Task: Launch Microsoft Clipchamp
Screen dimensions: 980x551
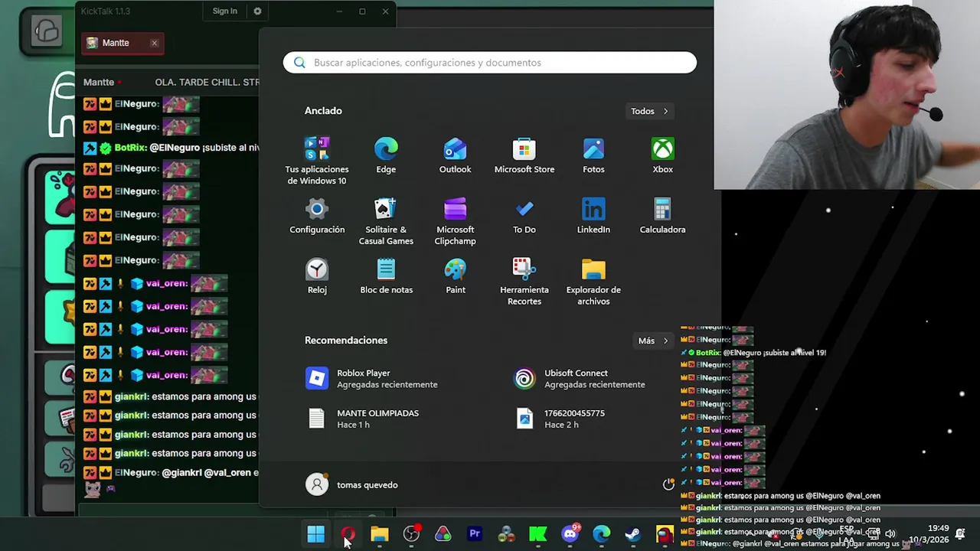Action: pyautogui.click(x=456, y=221)
